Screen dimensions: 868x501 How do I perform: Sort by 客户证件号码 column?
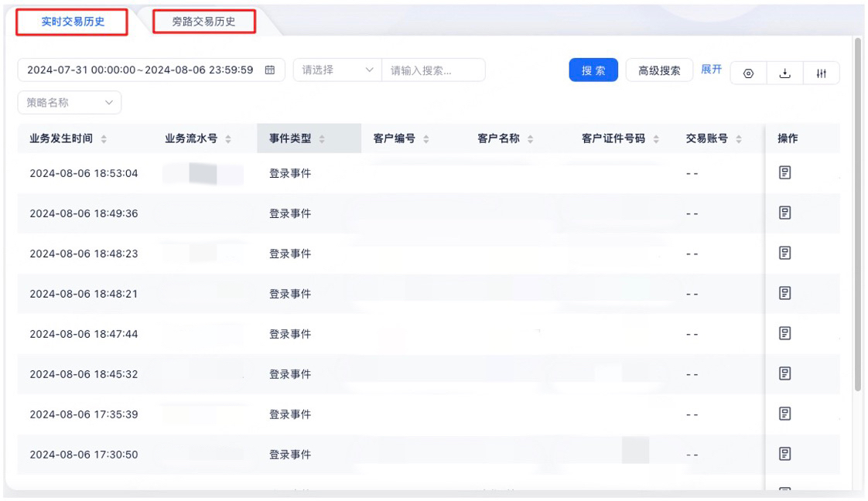click(x=656, y=139)
